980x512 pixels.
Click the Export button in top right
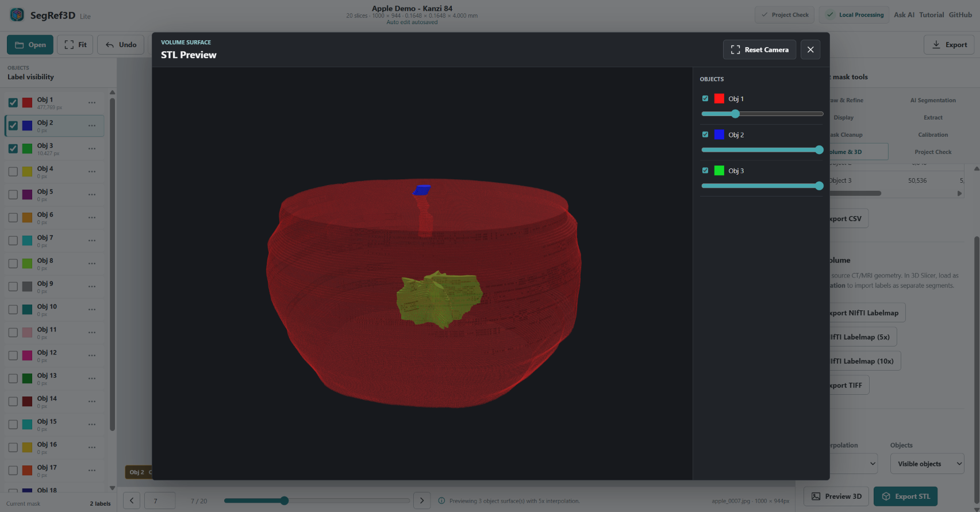pos(949,45)
